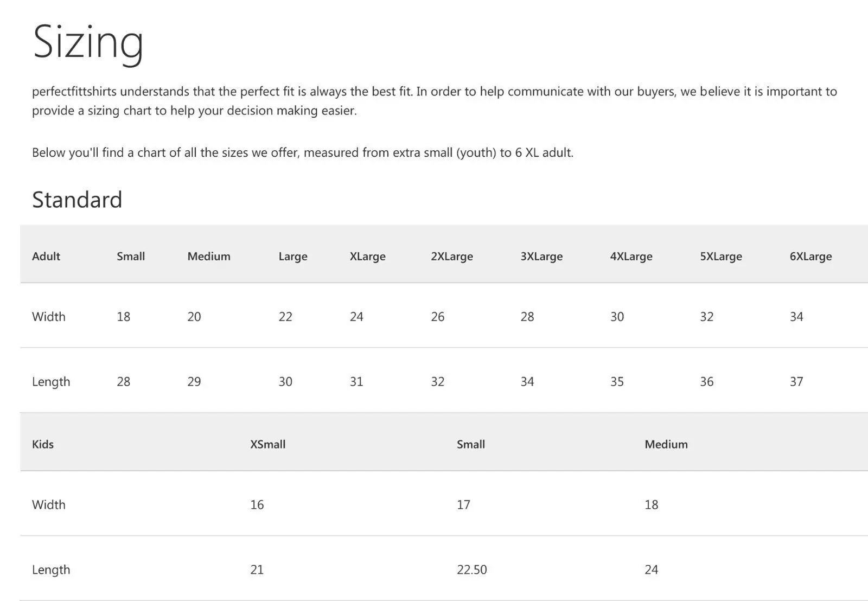Screen dimensions: 868x601
Task: Select the adult Medium column header
Action: pos(209,256)
